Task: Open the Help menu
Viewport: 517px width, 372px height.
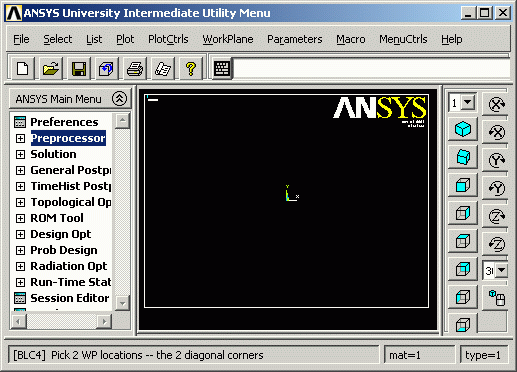Action: [452, 39]
